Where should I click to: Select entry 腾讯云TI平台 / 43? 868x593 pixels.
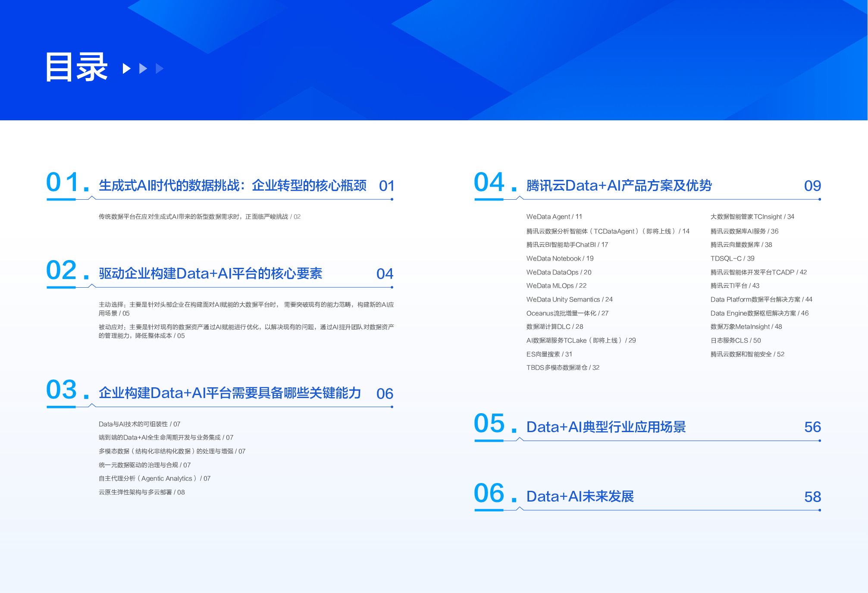[735, 286]
